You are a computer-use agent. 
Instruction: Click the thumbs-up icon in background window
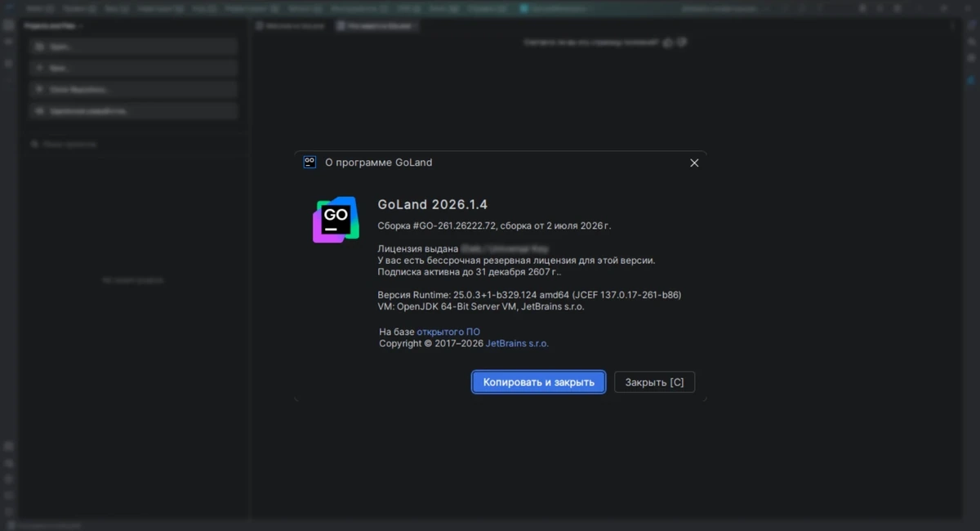(x=668, y=42)
